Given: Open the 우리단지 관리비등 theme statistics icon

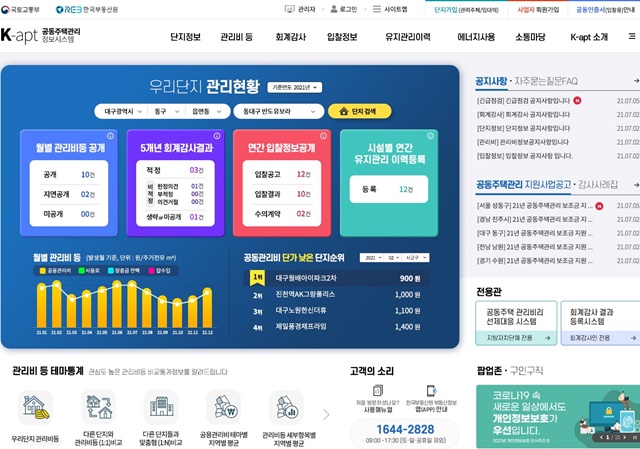Looking at the screenshot, I should click(35, 406).
